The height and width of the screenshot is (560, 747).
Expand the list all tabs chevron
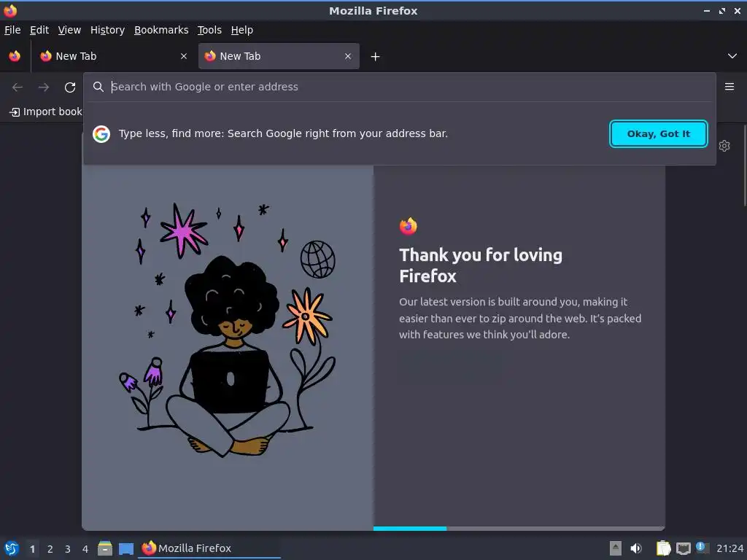732,56
